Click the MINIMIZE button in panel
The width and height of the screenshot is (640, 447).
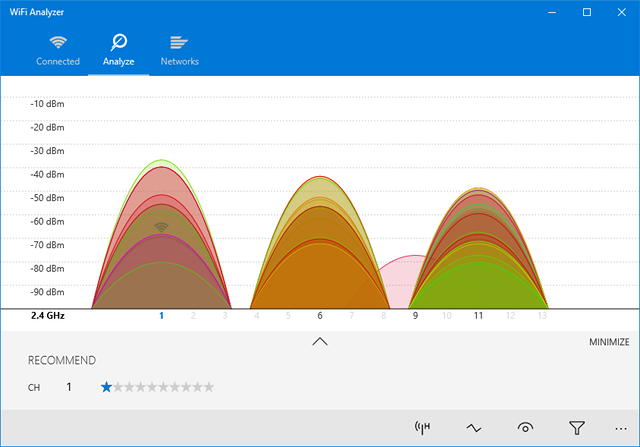(x=608, y=342)
